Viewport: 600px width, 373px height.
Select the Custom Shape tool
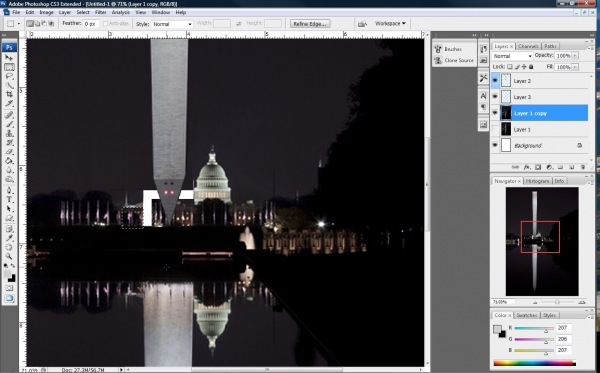pos(9,218)
